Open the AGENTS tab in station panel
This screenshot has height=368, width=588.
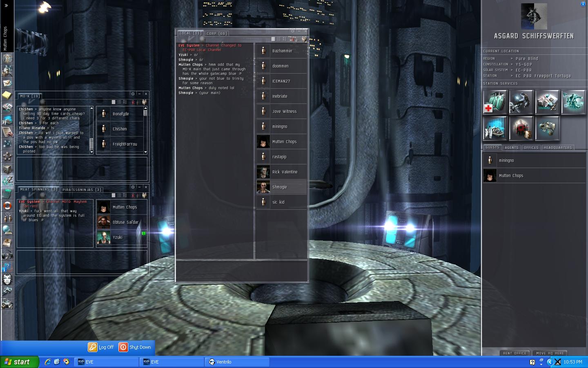[x=511, y=148]
